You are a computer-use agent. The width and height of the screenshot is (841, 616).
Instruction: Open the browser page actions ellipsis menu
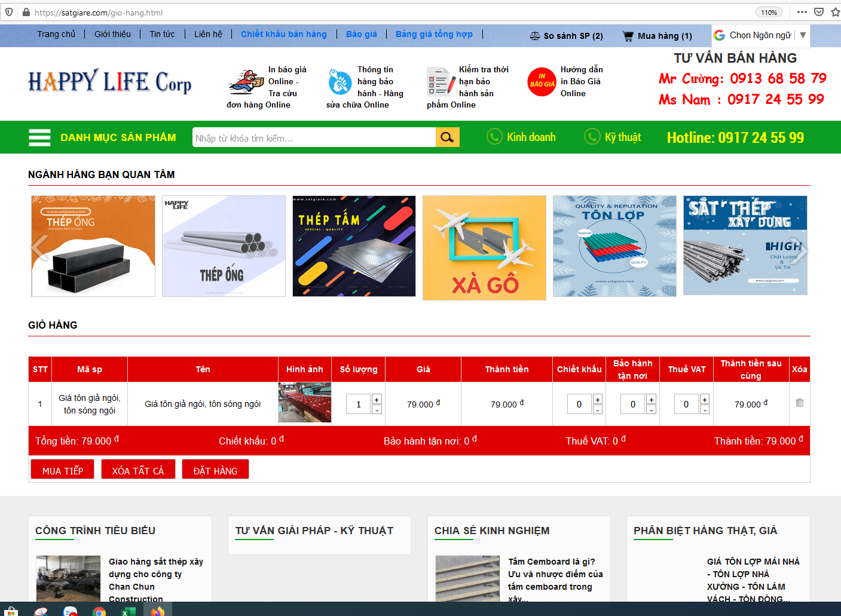[802, 12]
